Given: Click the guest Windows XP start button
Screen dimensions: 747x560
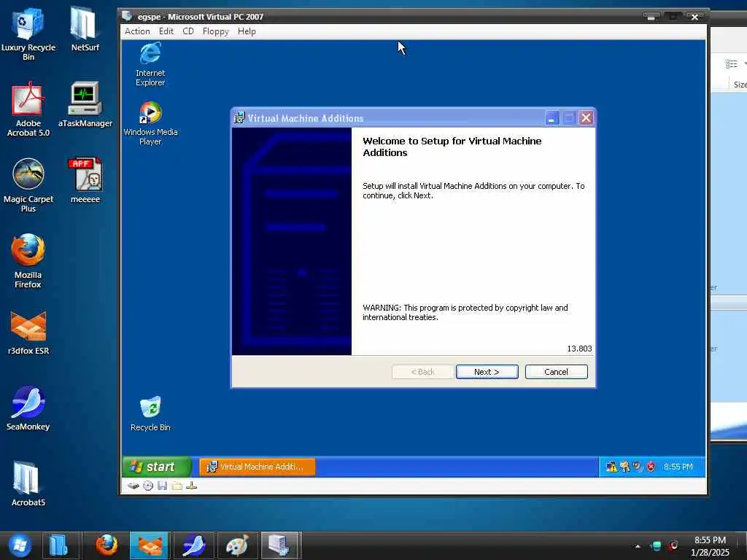Looking at the screenshot, I should point(156,467).
